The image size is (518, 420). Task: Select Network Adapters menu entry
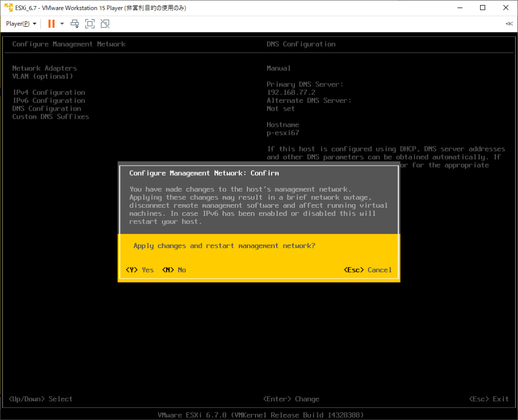[45, 68]
